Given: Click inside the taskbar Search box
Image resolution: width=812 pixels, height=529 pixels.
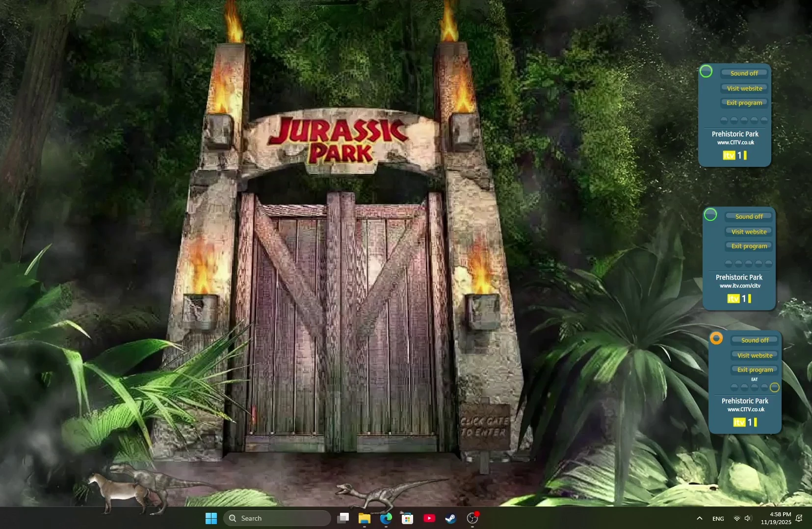Looking at the screenshot, I should (277, 518).
